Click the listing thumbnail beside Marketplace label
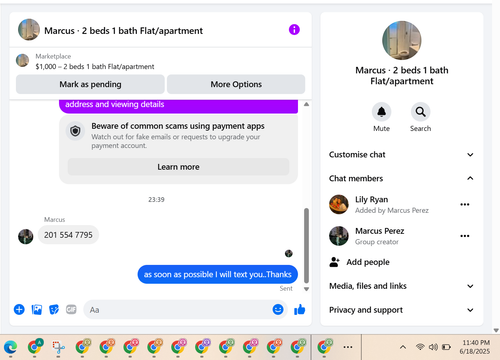Image resolution: width=500 pixels, height=360 pixels. [22, 60]
